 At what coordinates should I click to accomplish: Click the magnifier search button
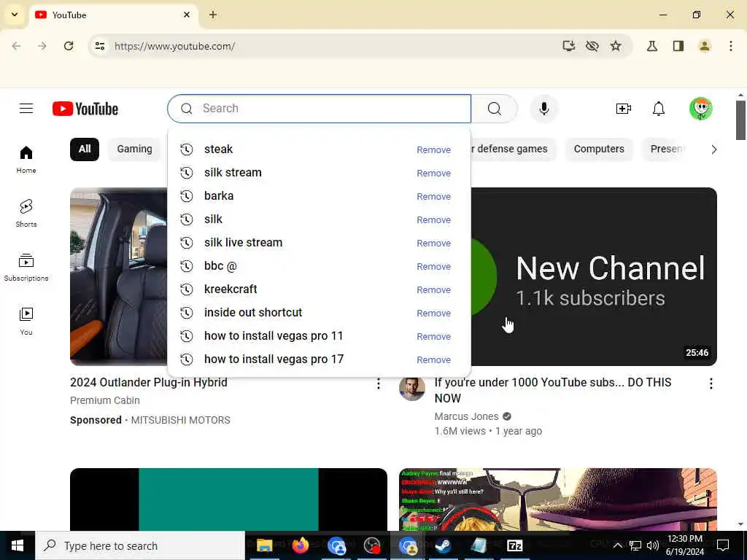click(x=495, y=109)
